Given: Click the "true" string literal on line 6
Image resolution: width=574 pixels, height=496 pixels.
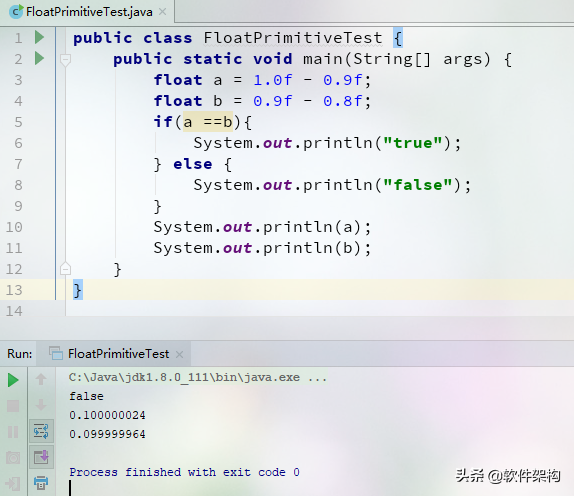Looking at the screenshot, I should 413,143.
